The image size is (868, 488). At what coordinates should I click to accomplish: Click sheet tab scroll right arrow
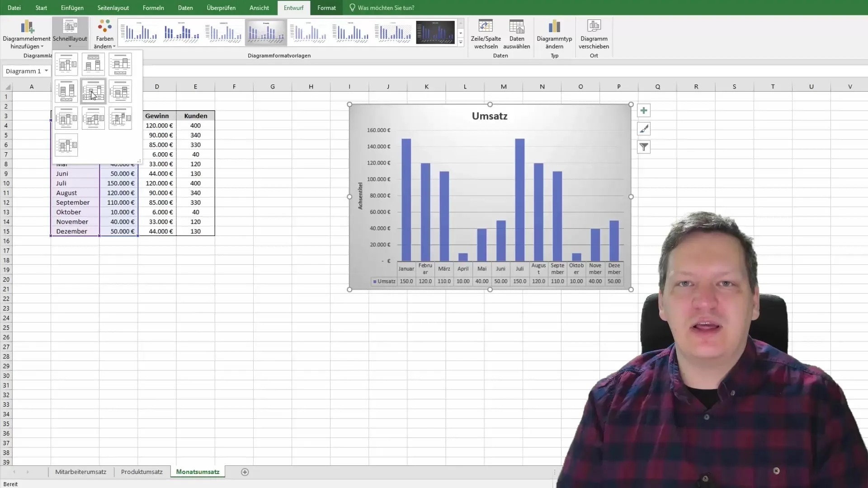click(28, 472)
